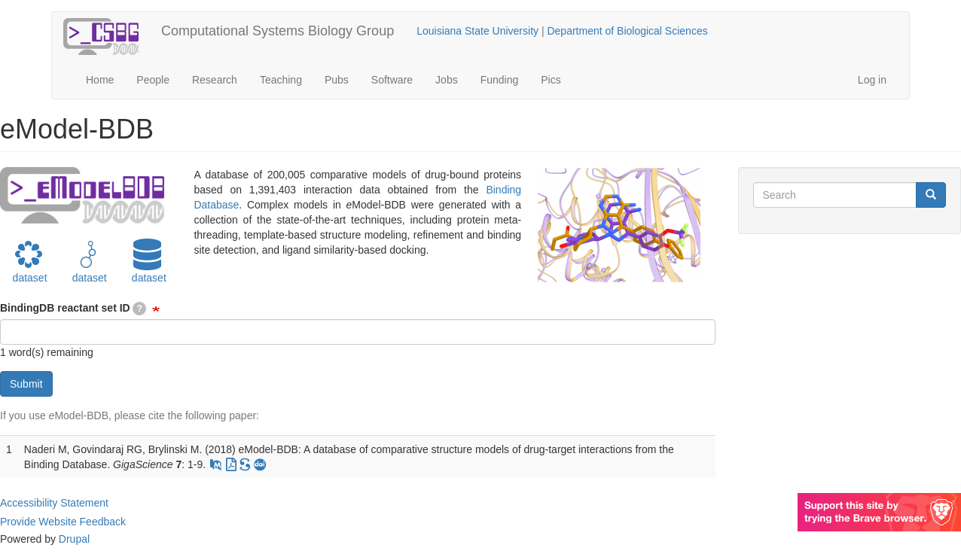
Task: Open the Pics page
Action: click(x=551, y=80)
